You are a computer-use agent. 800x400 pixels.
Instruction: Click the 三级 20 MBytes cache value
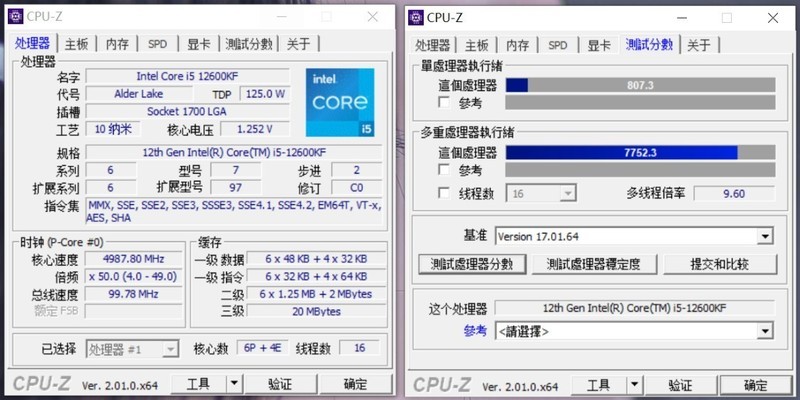click(316, 311)
